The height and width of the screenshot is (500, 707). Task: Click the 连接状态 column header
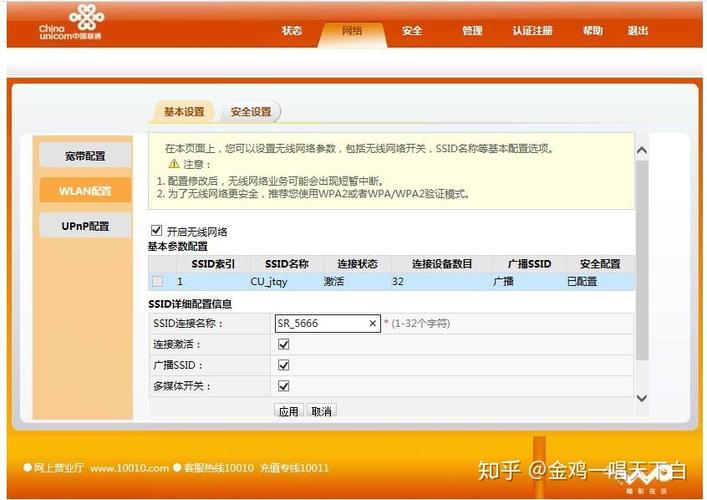click(357, 264)
